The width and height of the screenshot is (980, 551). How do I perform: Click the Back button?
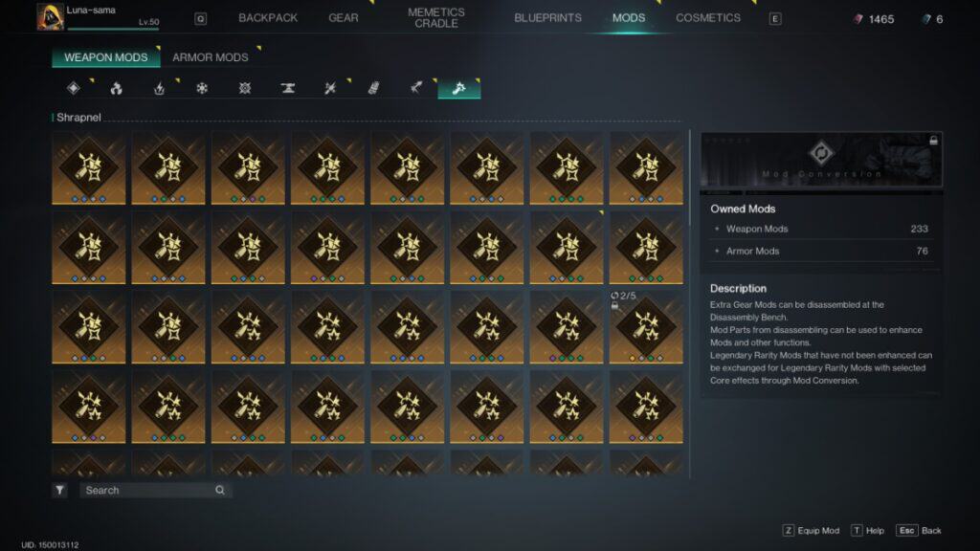point(921,530)
